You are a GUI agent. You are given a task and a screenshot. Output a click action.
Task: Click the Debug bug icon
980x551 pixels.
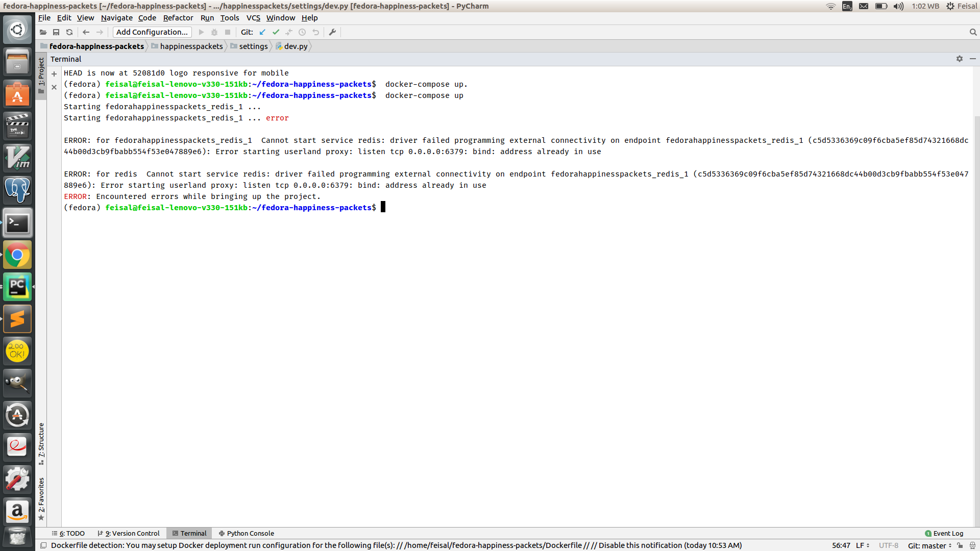214,32
